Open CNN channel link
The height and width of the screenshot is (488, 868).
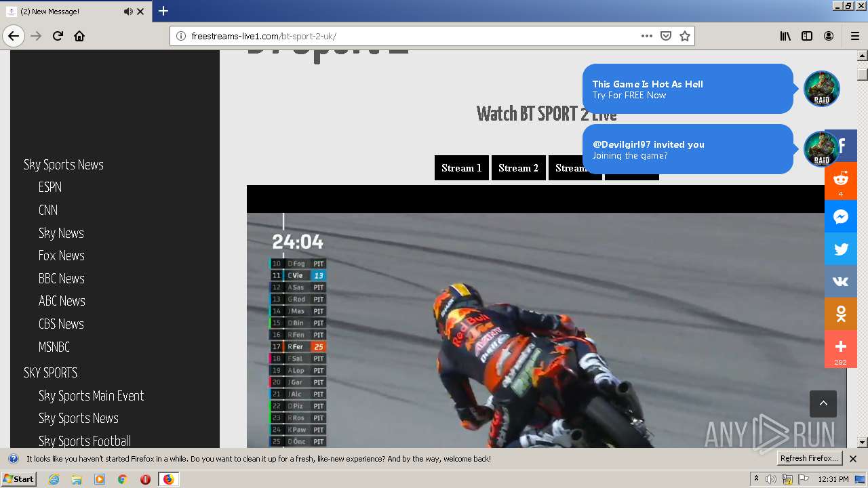pos(48,210)
